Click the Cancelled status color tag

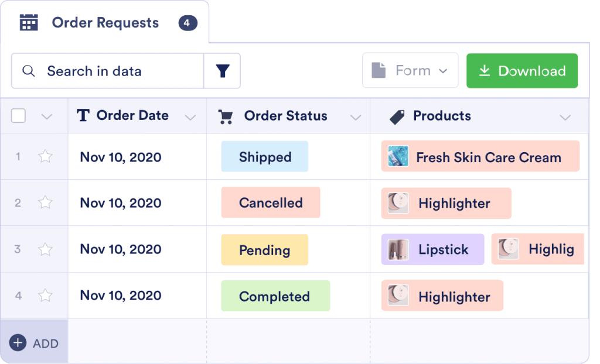270,202
